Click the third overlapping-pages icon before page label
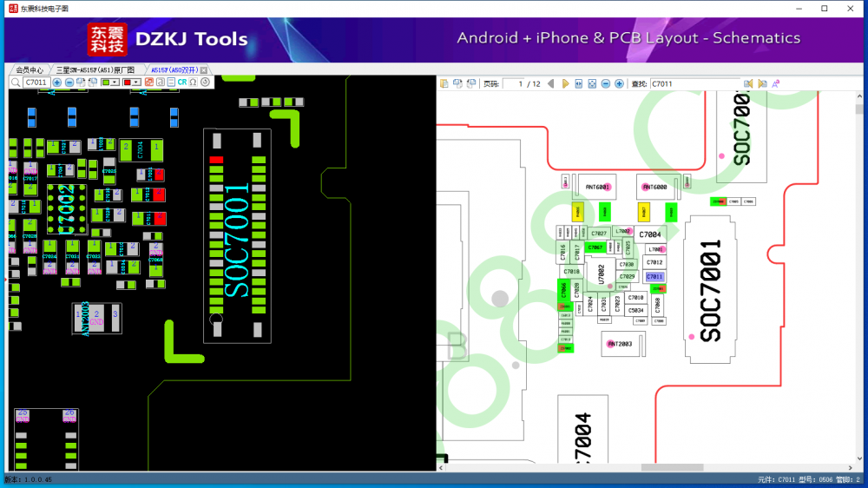This screenshot has width=868, height=488. click(471, 83)
